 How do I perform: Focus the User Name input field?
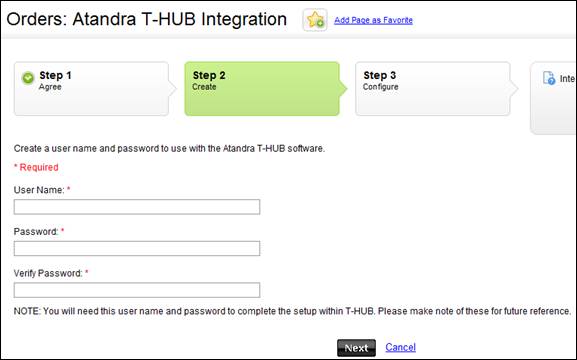point(137,207)
